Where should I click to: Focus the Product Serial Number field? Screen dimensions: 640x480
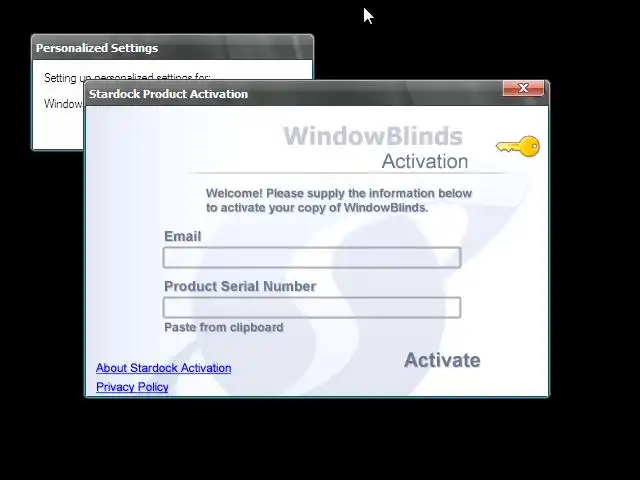point(312,307)
